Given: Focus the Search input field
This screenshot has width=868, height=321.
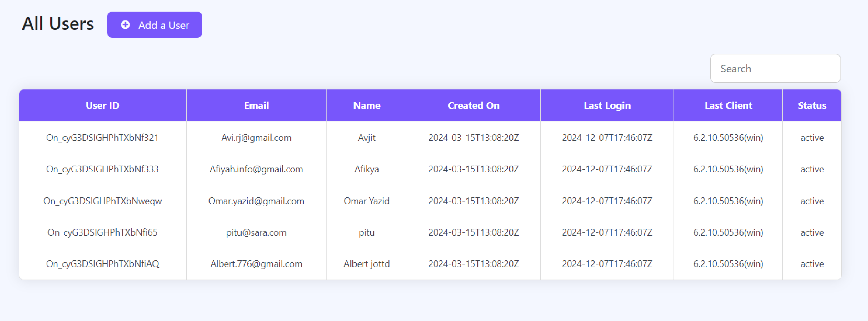Looking at the screenshot, I should [x=775, y=69].
